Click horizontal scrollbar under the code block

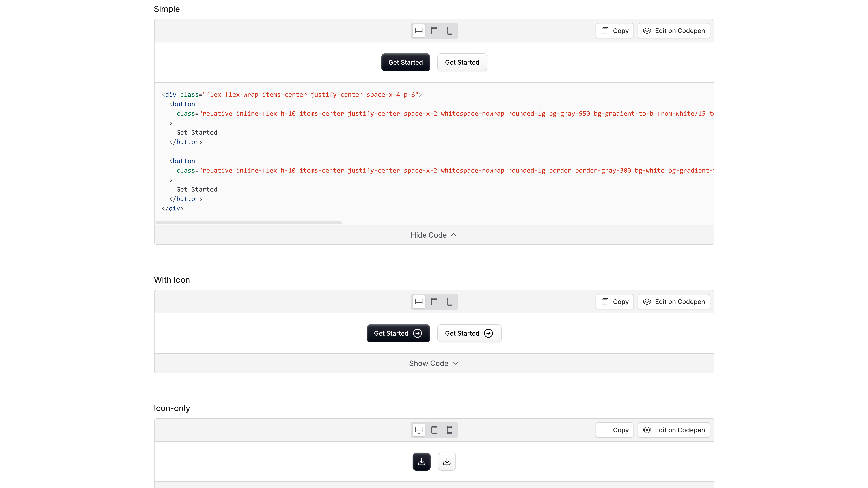(x=249, y=223)
